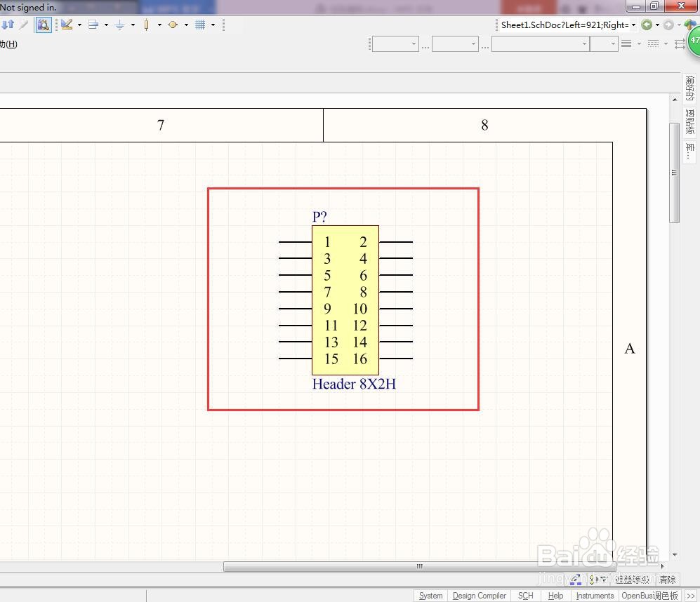Image resolution: width=700 pixels, height=602 pixels.
Task: Click the horizontal scrollbar thumb
Action: click(x=419, y=566)
